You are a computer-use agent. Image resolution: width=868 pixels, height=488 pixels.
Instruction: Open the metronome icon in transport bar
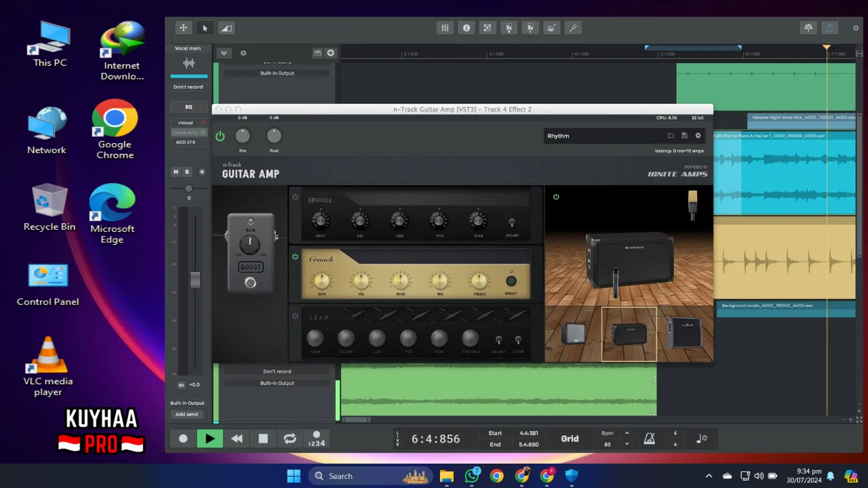tap(649, 439)
